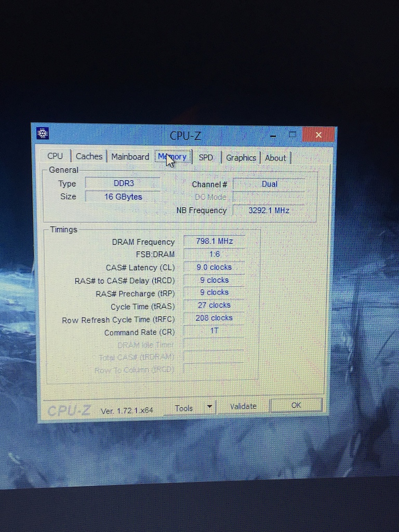This screenshot has height=532, width=399.
Task: Click the CPU-Z title bar text
Action: [185, 136]
